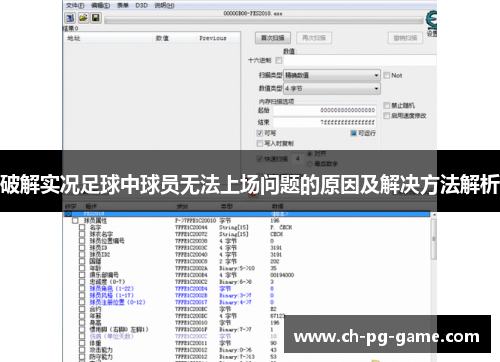500x362 pixels.
Task: Tick the 球员属性 row checkbox
Action: tap(75, 221)
